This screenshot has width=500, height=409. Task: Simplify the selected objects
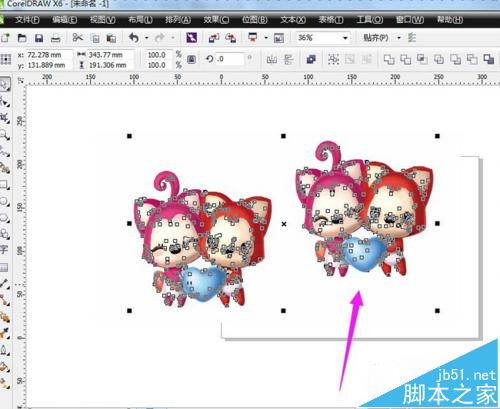[439, 59]
